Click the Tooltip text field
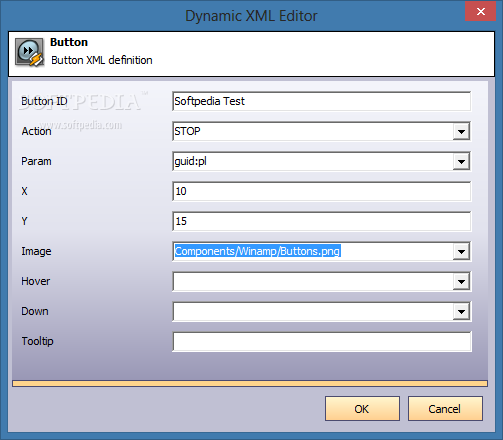The height and width of the screenshot is (440, 503). [322, 341]
